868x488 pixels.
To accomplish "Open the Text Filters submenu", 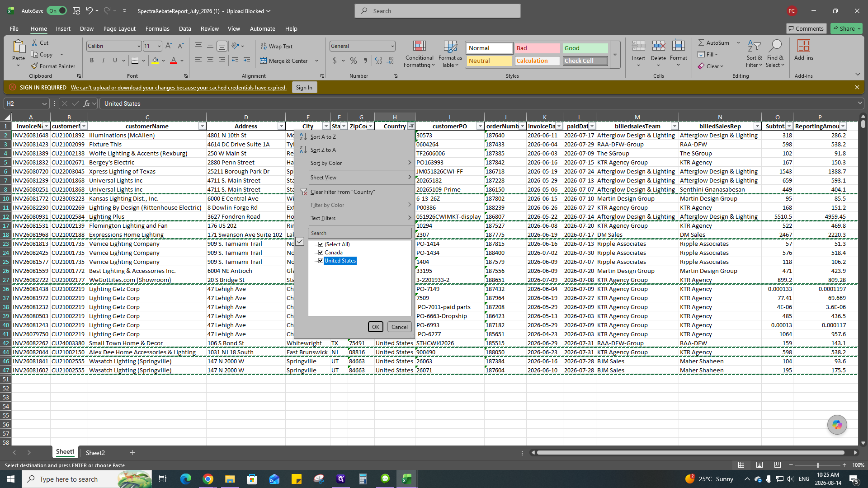I will 323,218.
